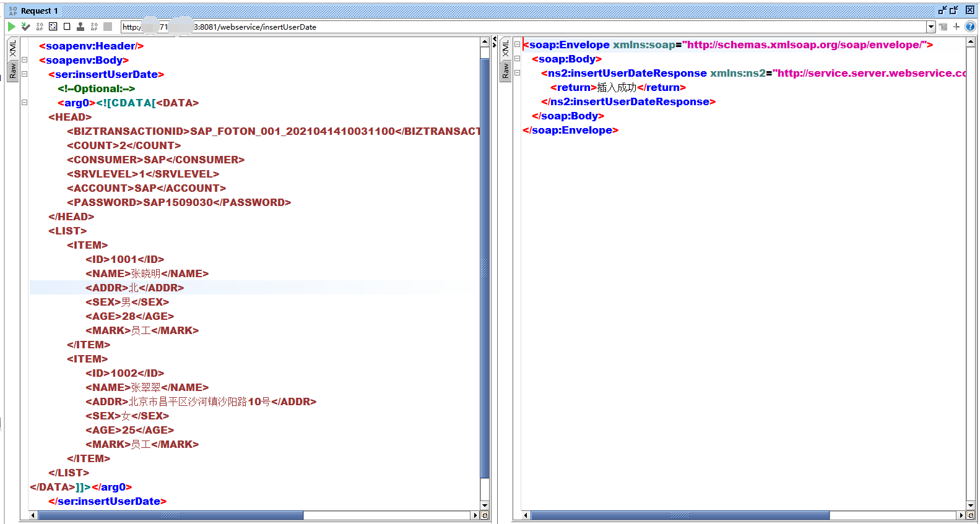Image resolution: width=980 pixels, height=524 pixels.
Task: Click request editor scroll-up arrow
Action: click(485, 42)
